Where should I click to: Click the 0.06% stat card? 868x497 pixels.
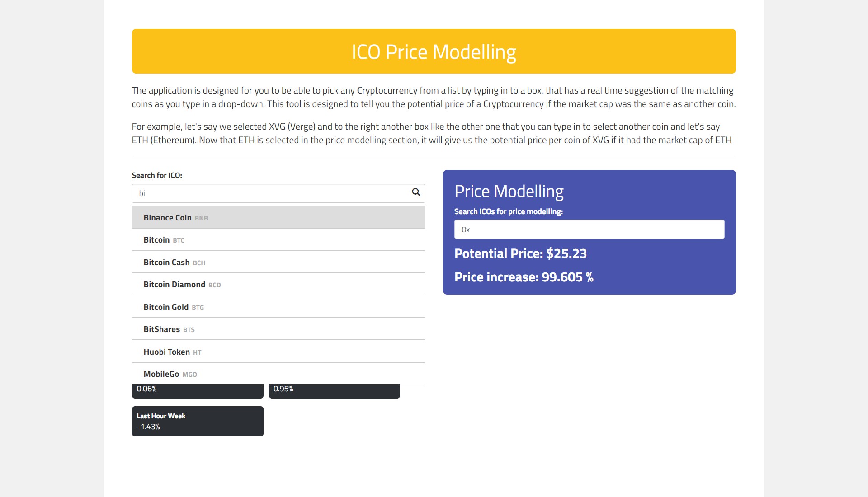point(198,391)
